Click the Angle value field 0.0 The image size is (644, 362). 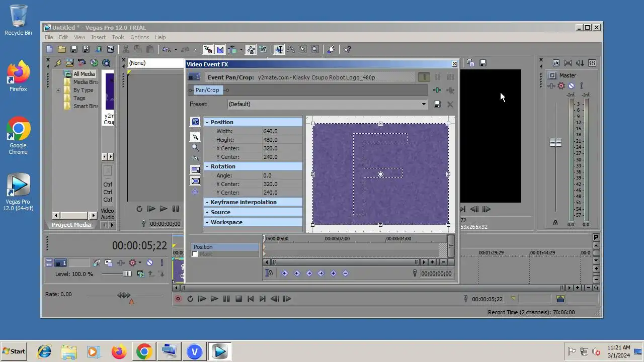point(282,175)
